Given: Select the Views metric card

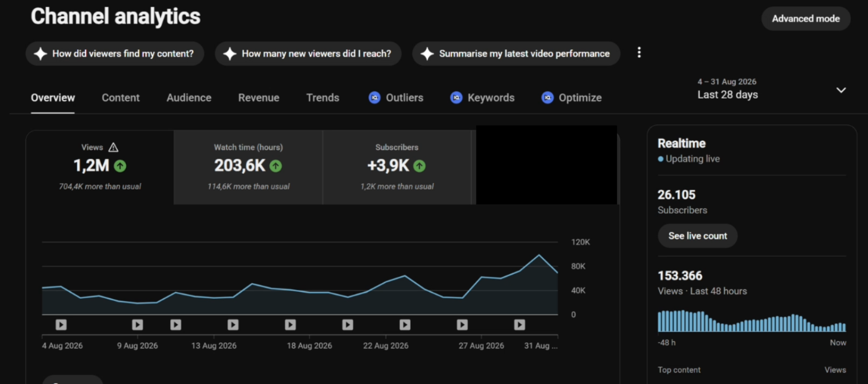Looking at the screenshot, I should point(100,167).
